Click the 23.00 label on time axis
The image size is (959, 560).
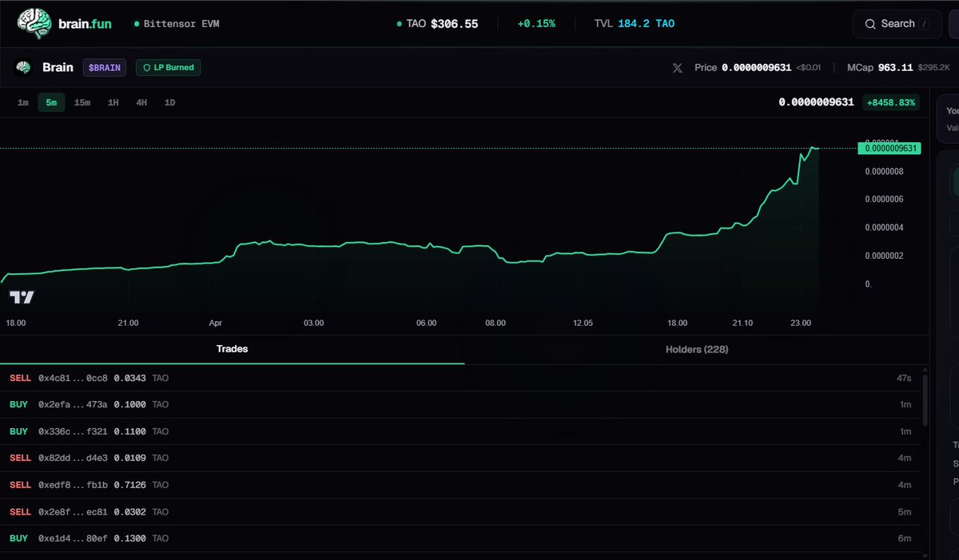(801, 323)
